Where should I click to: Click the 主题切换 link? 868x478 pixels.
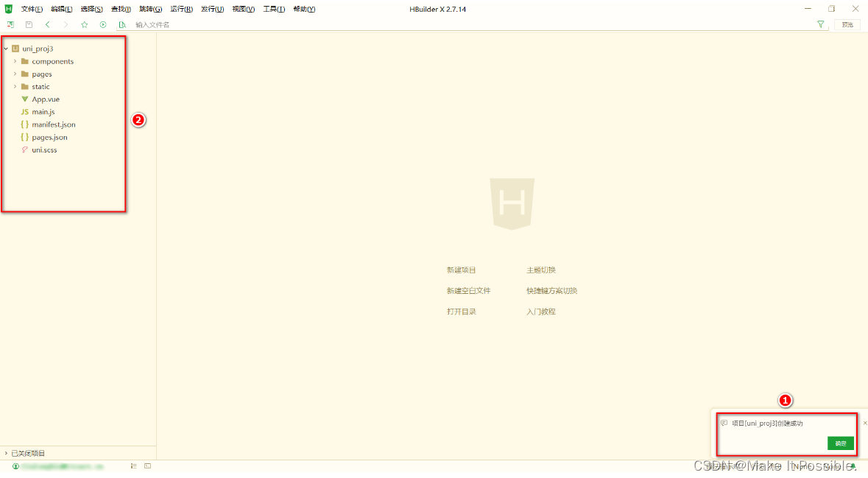coord(541,270)
